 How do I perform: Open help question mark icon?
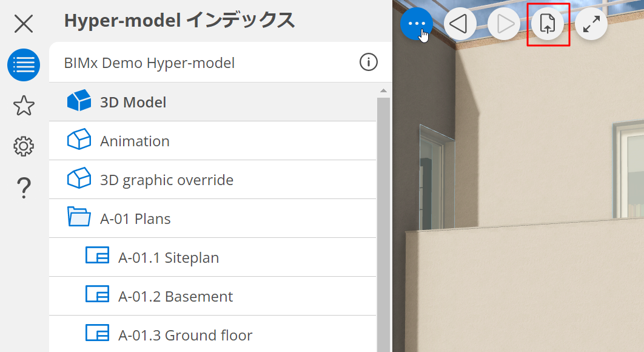(24, 188)
